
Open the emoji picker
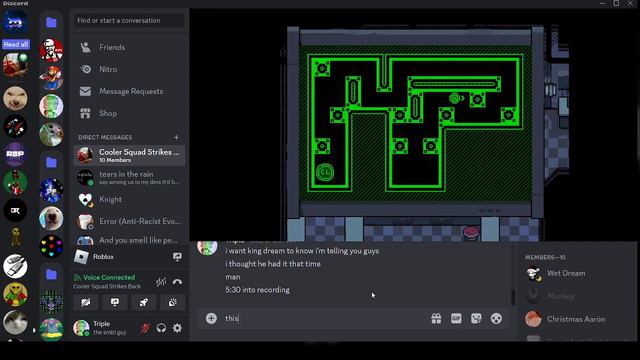(x=496, y=318)
